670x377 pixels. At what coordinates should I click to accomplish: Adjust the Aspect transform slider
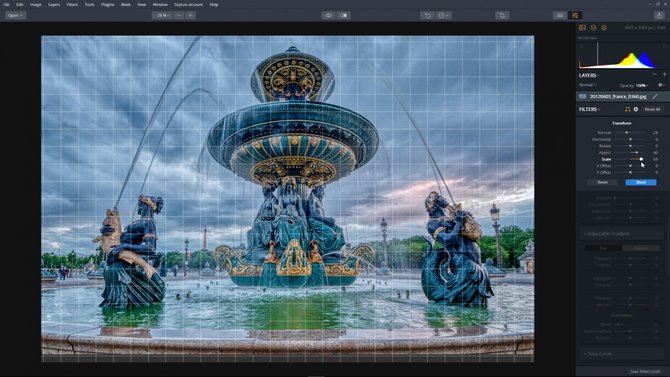[631, 153]
